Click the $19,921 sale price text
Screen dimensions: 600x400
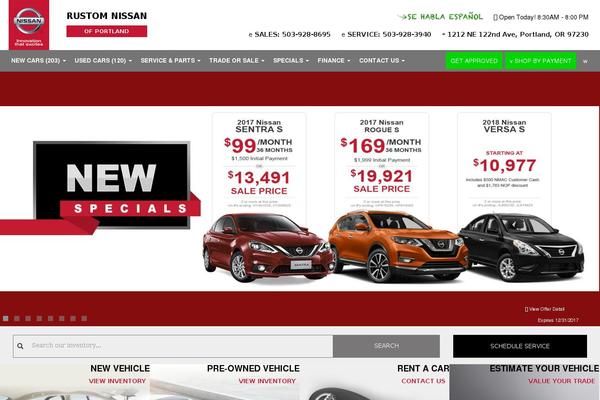382,176
